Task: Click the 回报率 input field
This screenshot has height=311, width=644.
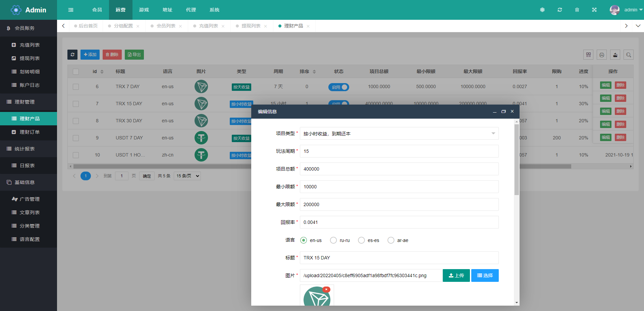Action: click(x=399, y=222)
